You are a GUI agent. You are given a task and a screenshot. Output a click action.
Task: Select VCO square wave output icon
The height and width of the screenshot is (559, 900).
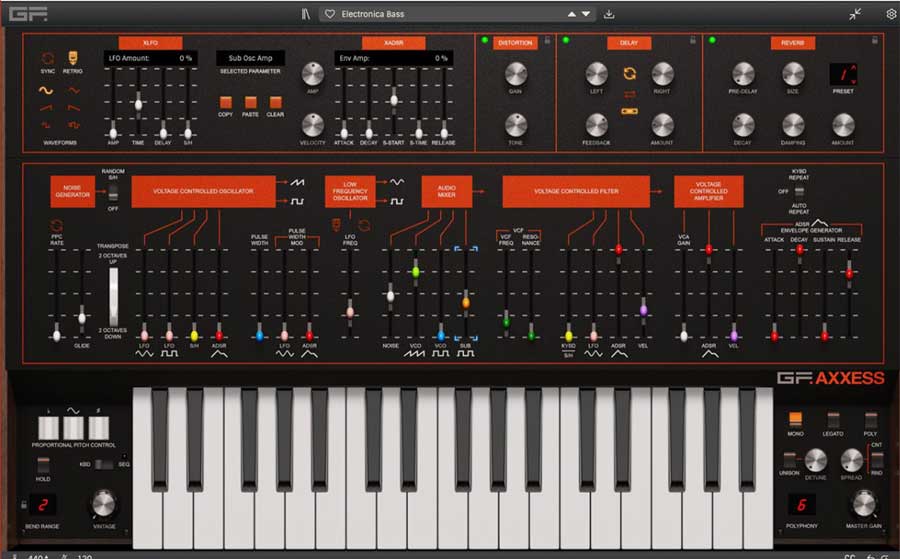pos(297,201)
